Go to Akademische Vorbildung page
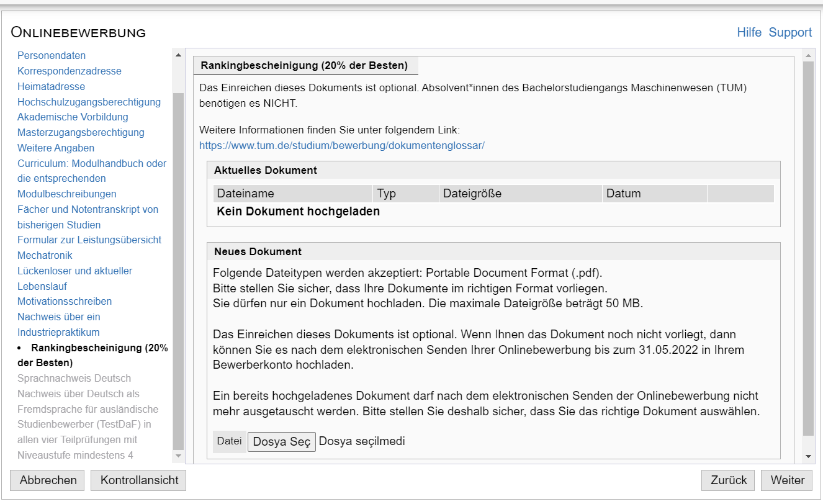 coord(73,117)
